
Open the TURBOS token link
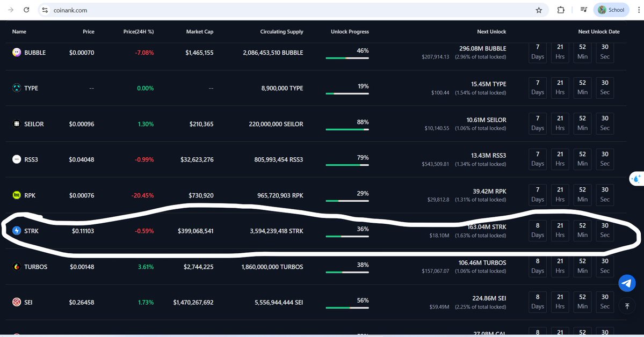pyautogui.click(x=36, y=266)
